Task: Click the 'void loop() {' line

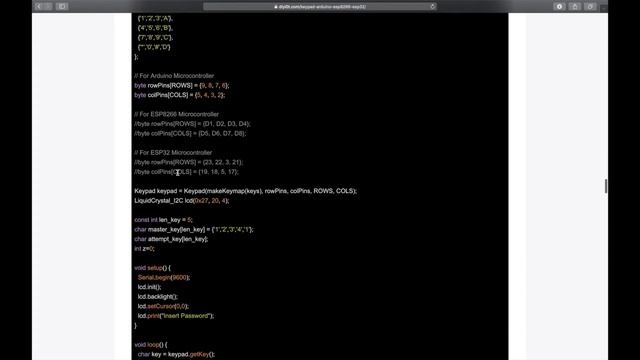Action: [x=151, y=344]
